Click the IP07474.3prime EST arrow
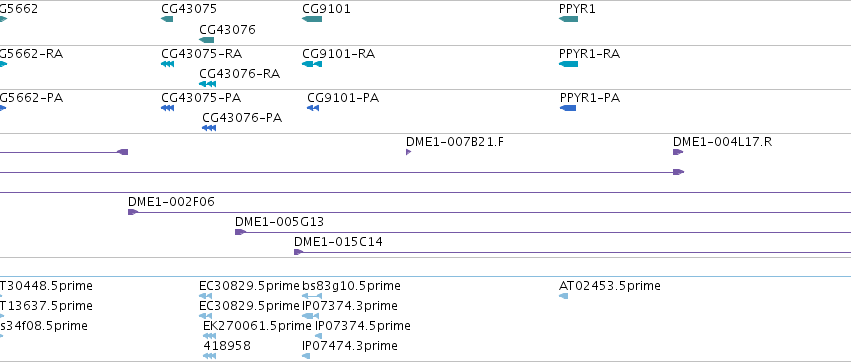The width and height of the screenshot is (851, 362). pyautogui.click(x=306, y=356)
